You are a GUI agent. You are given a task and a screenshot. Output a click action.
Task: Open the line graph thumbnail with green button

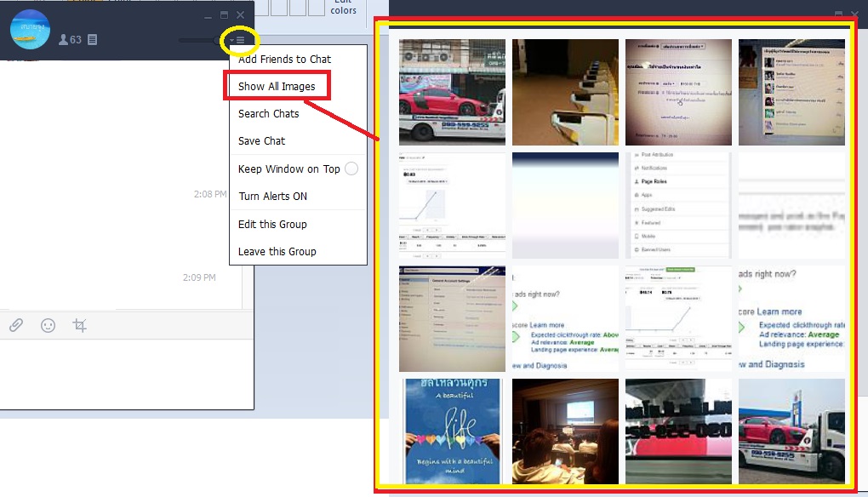(x=679, y=319)
